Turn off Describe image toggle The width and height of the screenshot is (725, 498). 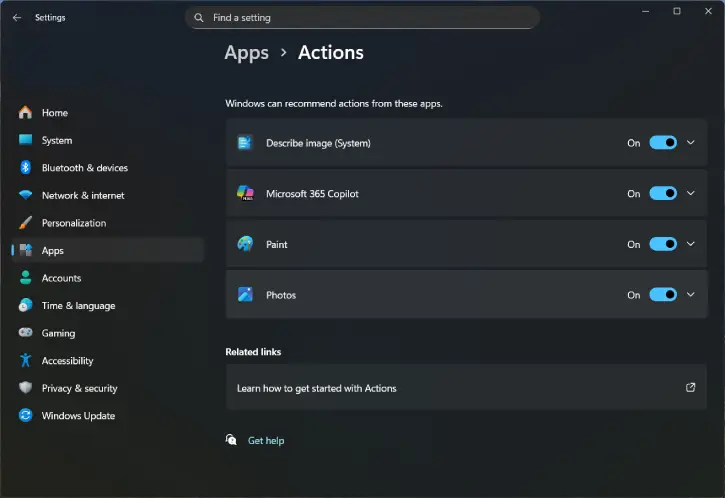[x=663, y=142]
